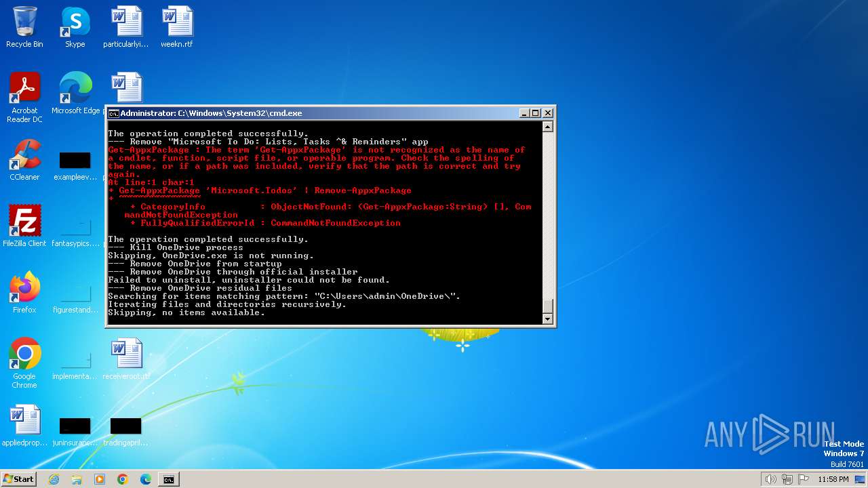
Task: Click '--- Remove OneDrive residual files' line
Action: click(200, 288)
